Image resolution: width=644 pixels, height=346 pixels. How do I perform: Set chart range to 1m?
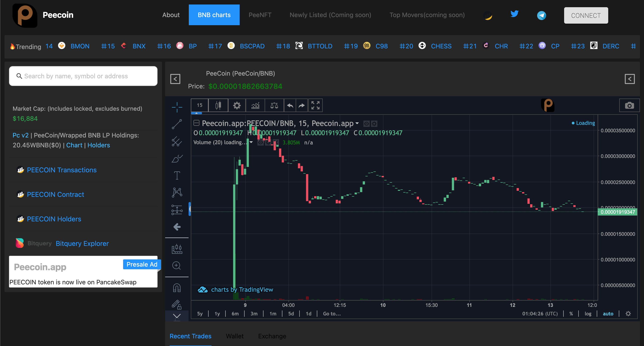coord(273,314)
